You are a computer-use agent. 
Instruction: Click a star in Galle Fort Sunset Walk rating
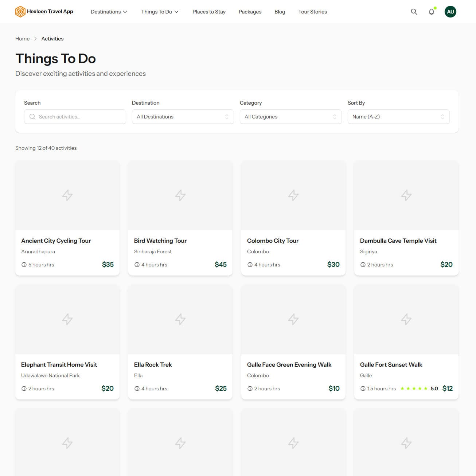click(x=414, y=388)
